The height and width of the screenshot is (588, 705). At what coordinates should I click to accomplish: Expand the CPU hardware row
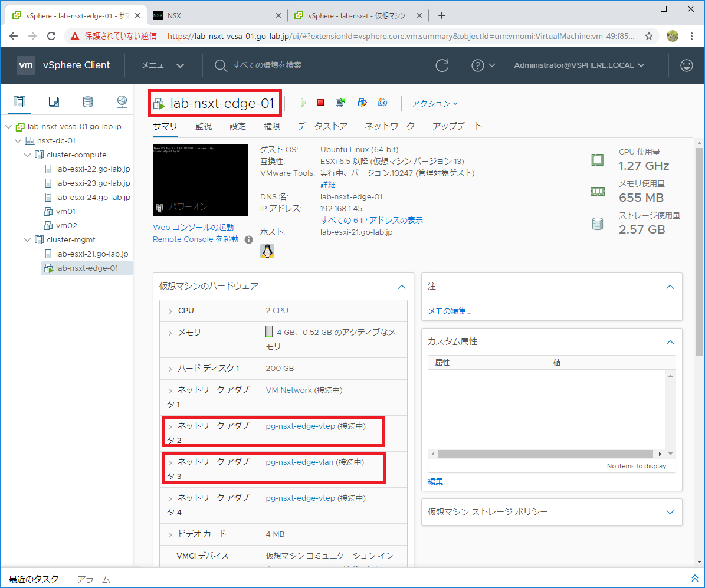click(x=170, y=311)
